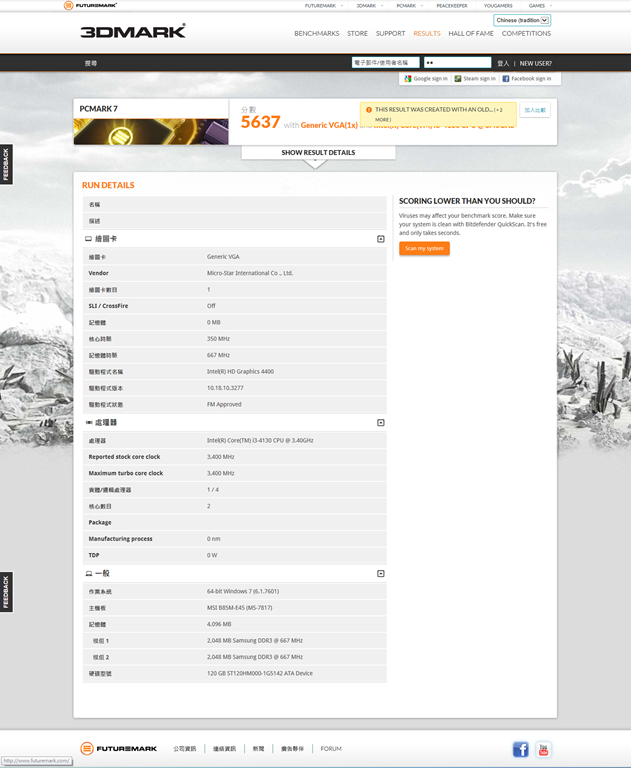The image size is (631, 768).
Task: Click the FORUM footer link
Action: click(x=331, y=749)
